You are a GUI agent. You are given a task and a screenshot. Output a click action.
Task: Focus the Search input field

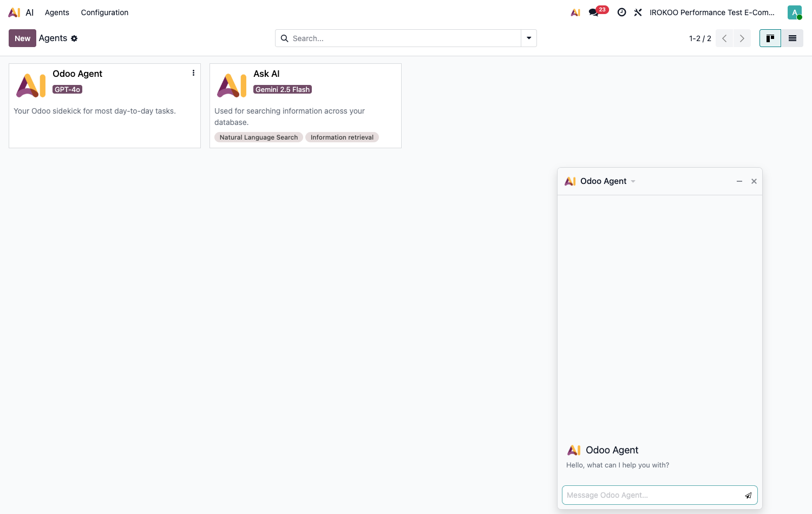pos(405,38)
